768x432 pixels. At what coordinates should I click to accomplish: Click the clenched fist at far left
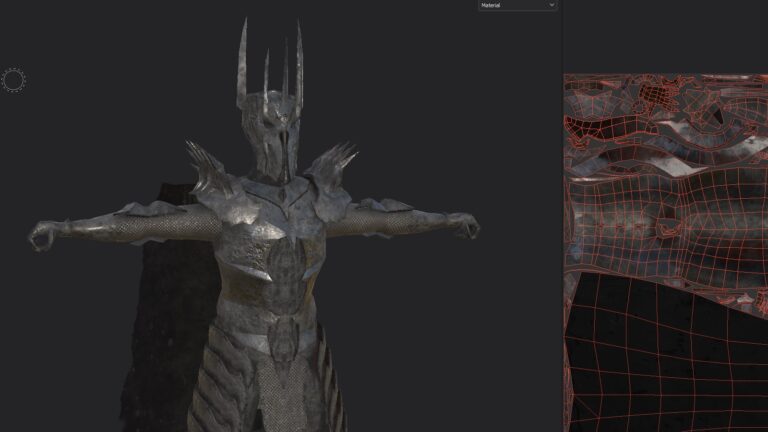42,236
